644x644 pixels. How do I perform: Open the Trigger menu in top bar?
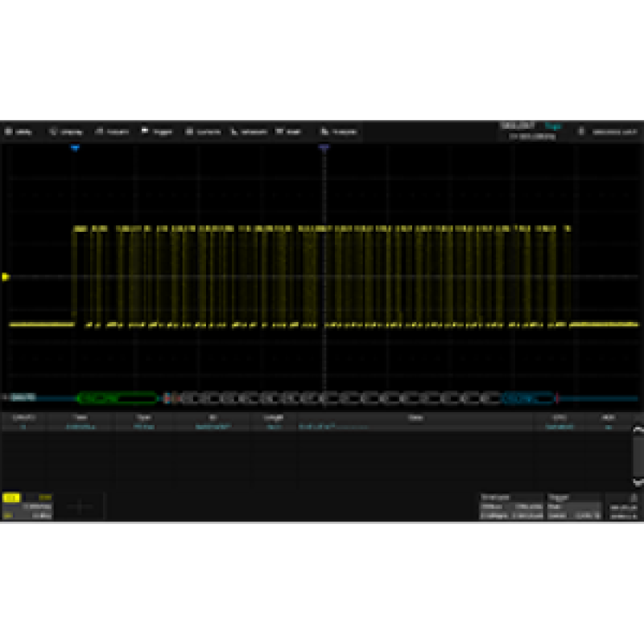157,131
